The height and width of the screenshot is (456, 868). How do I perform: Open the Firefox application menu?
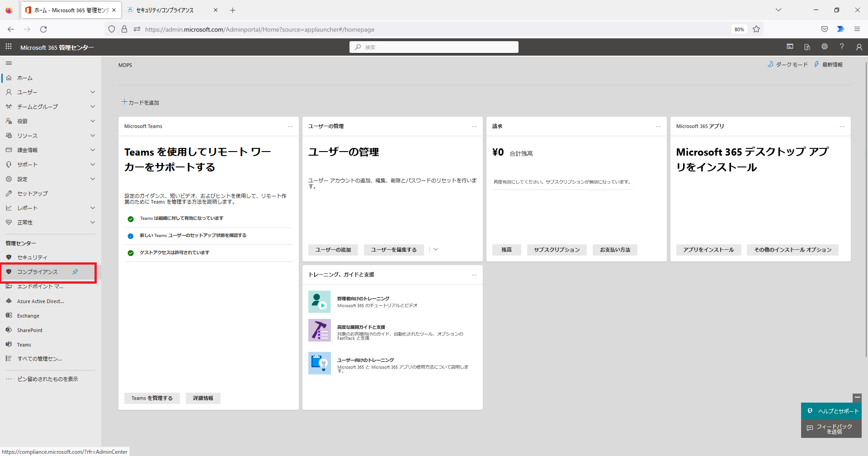point(857,29)
